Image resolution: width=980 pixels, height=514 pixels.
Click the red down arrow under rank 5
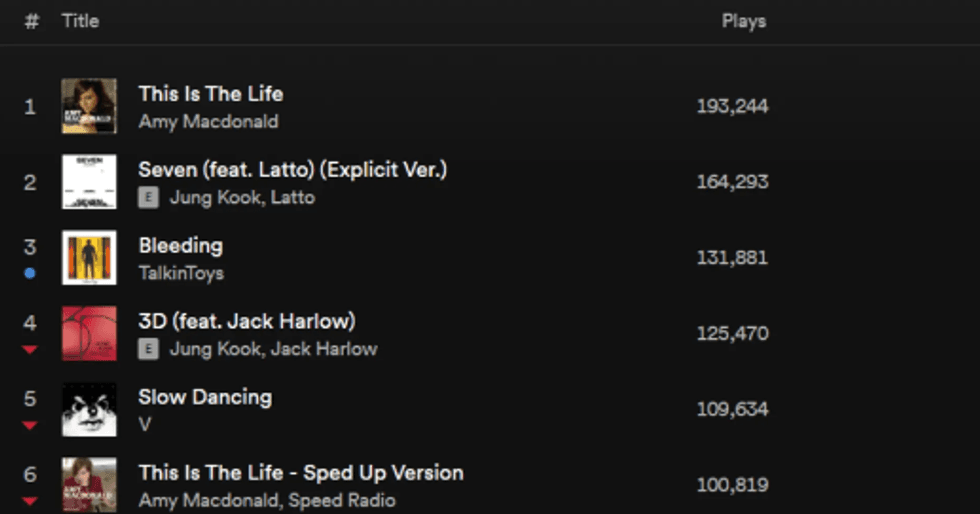coord(30,425)
